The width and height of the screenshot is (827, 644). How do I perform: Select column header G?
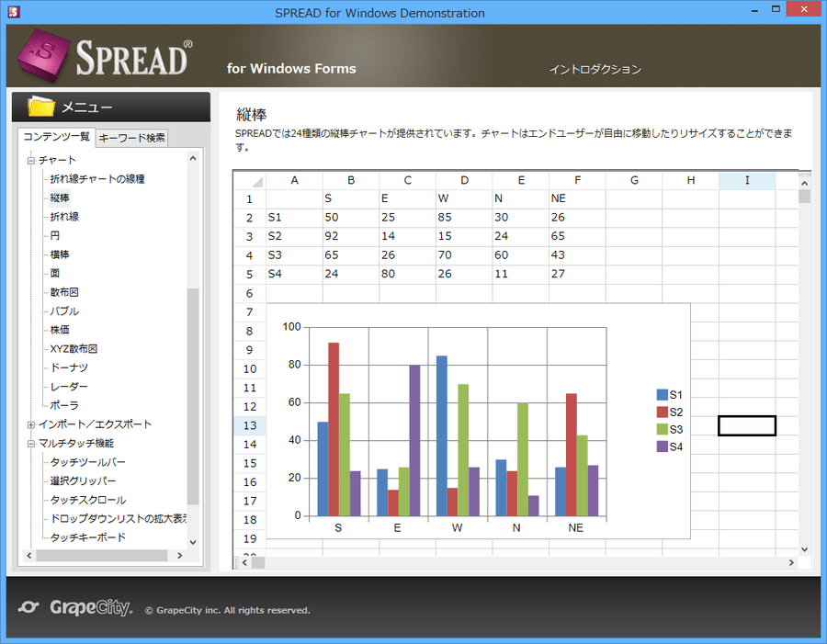tap(634, 180)
